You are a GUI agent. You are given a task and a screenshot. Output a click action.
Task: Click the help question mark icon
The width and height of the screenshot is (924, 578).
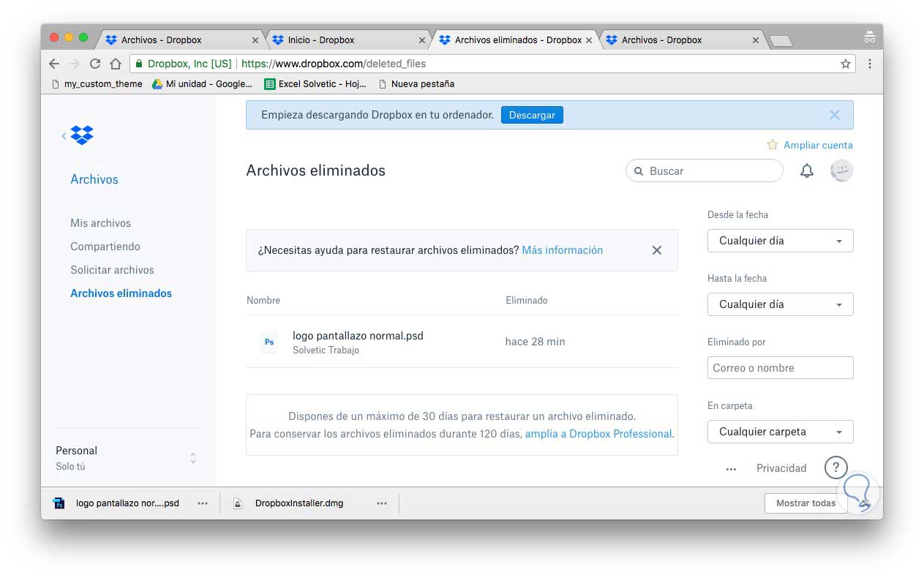click(x=835, y=468)
